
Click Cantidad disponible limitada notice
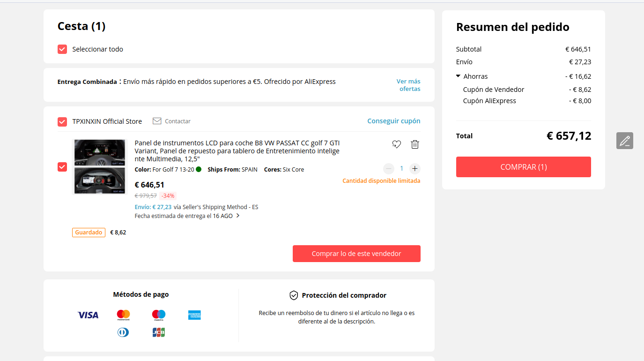(x=381, y=181)
